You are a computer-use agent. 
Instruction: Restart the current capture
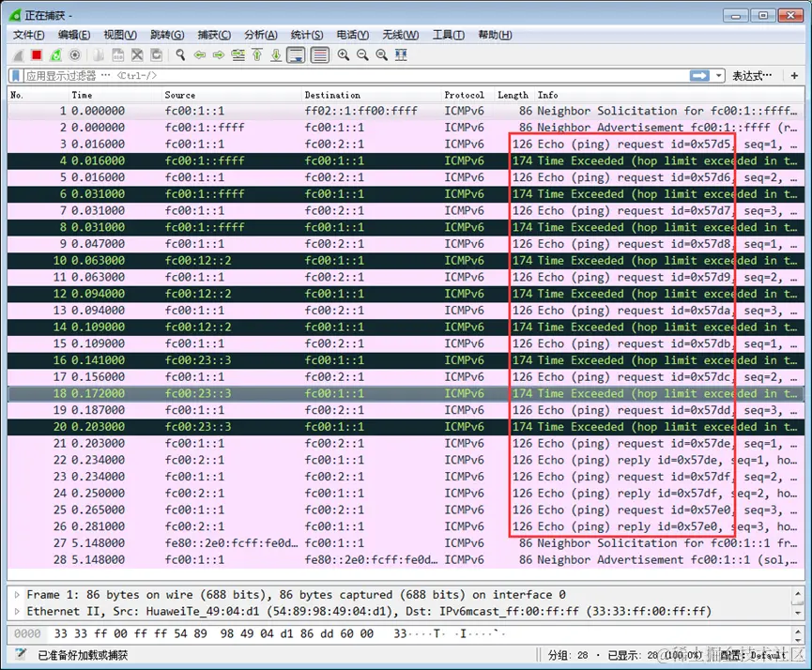point(55,54)
